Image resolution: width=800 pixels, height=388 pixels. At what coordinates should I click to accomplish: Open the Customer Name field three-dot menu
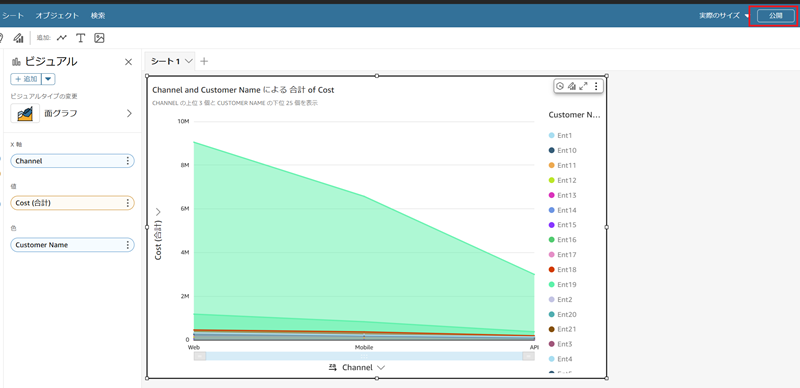pos(128,245)
